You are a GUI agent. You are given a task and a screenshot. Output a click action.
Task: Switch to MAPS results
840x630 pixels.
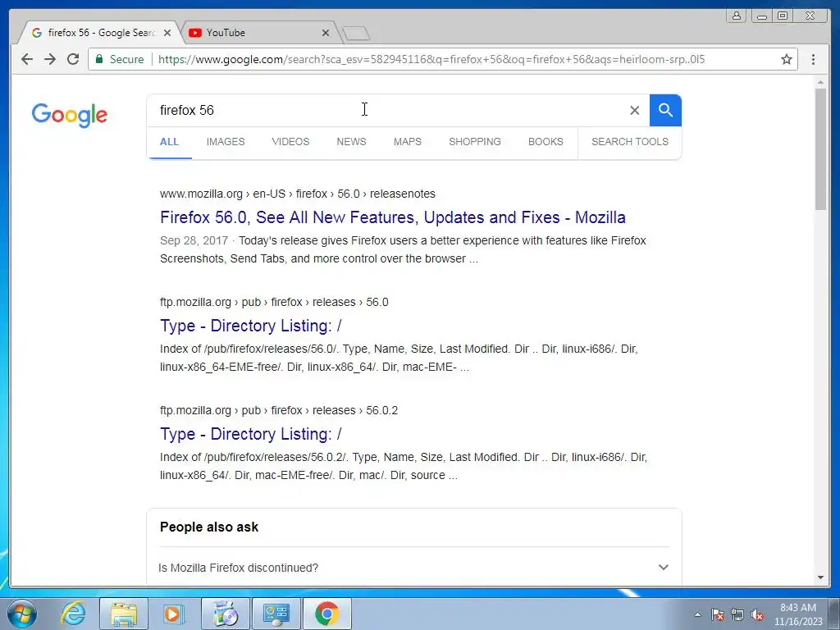[408, 142]
